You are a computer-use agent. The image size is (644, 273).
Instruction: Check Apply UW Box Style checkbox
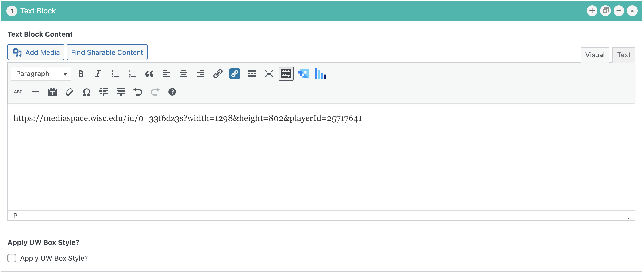pyautogui.click(x=12, y=258)
